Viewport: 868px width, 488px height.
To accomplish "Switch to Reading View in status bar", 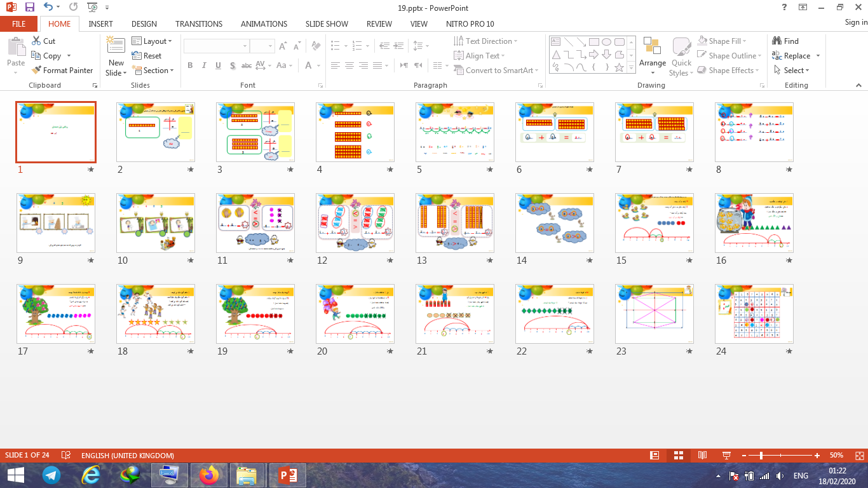I will pos(702,456).
